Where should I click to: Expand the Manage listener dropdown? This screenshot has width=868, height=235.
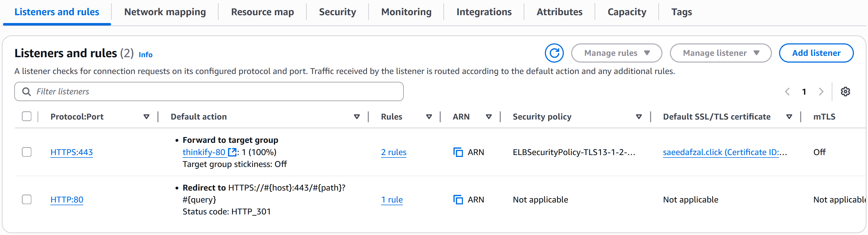(720, 53)
